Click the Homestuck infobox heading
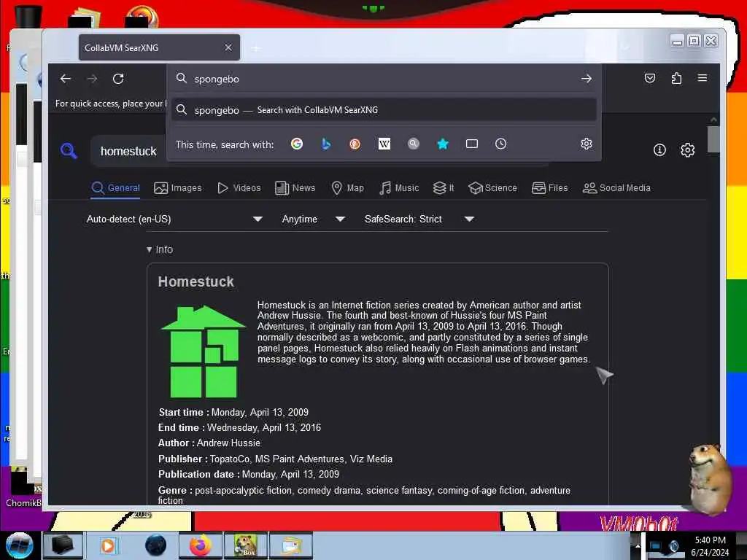The image size is (747, 560). pos(196,282)
